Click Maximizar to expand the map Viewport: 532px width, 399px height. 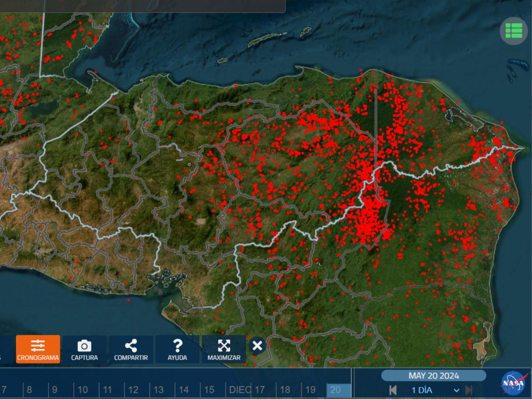224,349
